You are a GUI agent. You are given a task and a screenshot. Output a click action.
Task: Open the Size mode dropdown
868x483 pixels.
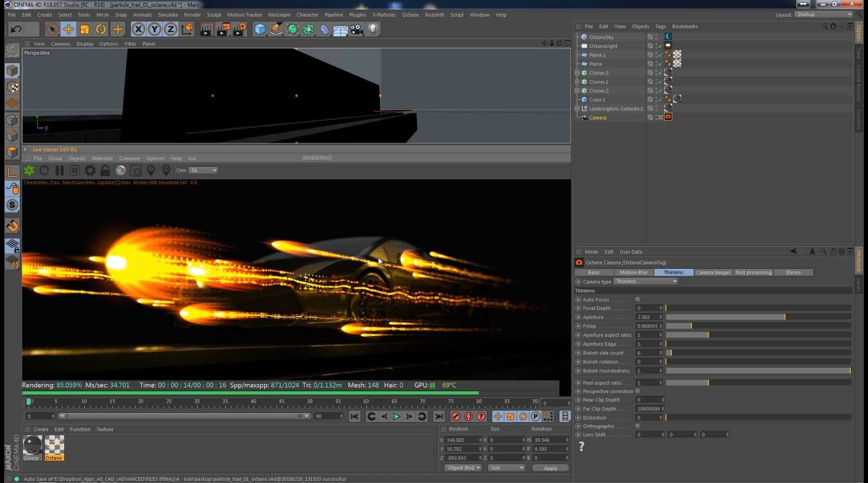[506, 468]
